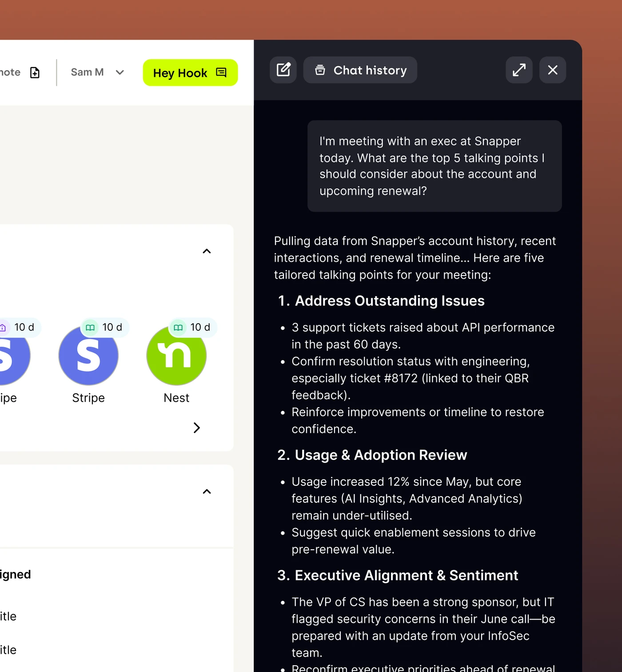
Task: Open the Hey Hook assistant
Action: pyautogui.click(x=190, y=72)
